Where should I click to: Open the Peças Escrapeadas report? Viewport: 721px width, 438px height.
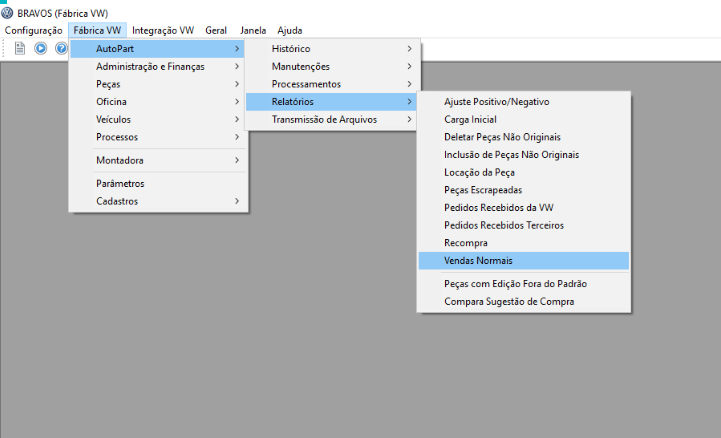click(524, 190)
